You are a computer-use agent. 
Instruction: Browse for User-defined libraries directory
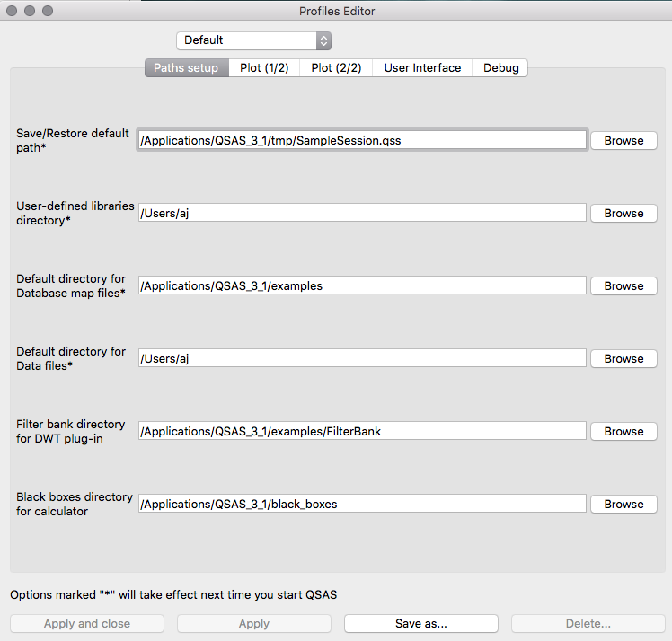click(623, 214)
